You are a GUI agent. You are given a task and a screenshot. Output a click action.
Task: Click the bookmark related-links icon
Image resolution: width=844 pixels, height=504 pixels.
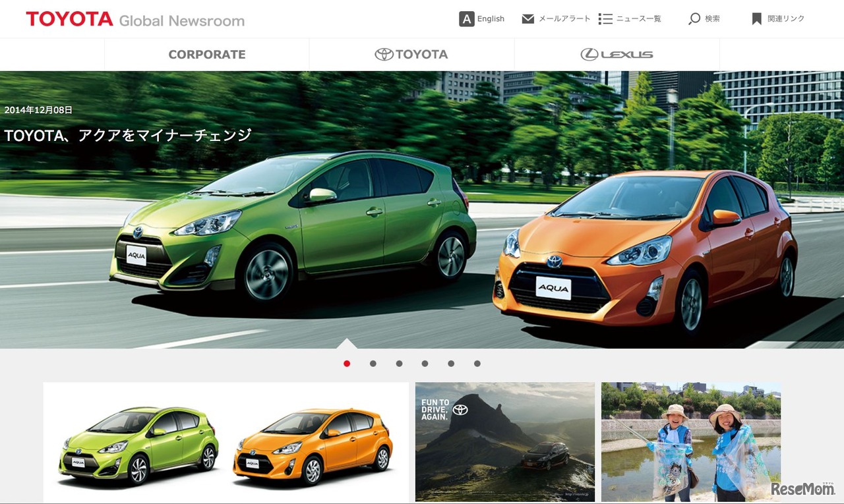coord(757,19)
